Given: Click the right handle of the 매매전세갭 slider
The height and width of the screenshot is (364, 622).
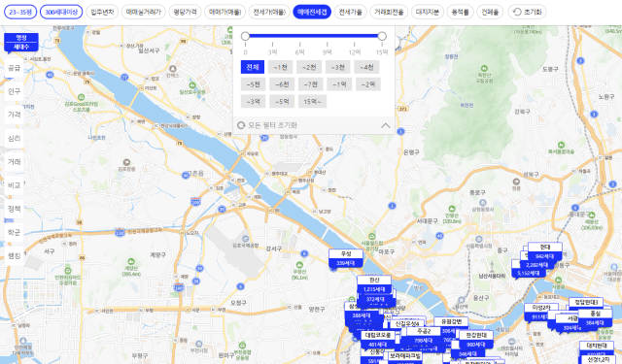Looking at the screenshot, I should [382, 37].
